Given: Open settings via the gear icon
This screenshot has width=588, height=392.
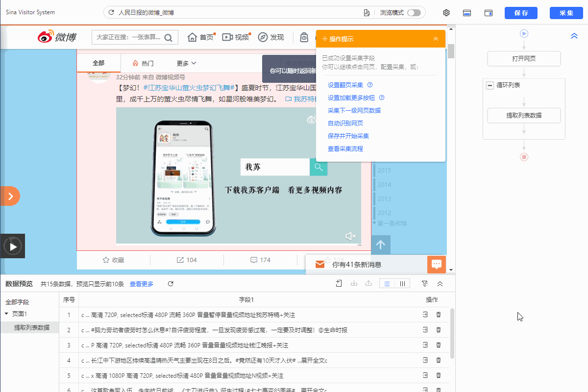Looking at the screenshot, I should click(446, 13).
